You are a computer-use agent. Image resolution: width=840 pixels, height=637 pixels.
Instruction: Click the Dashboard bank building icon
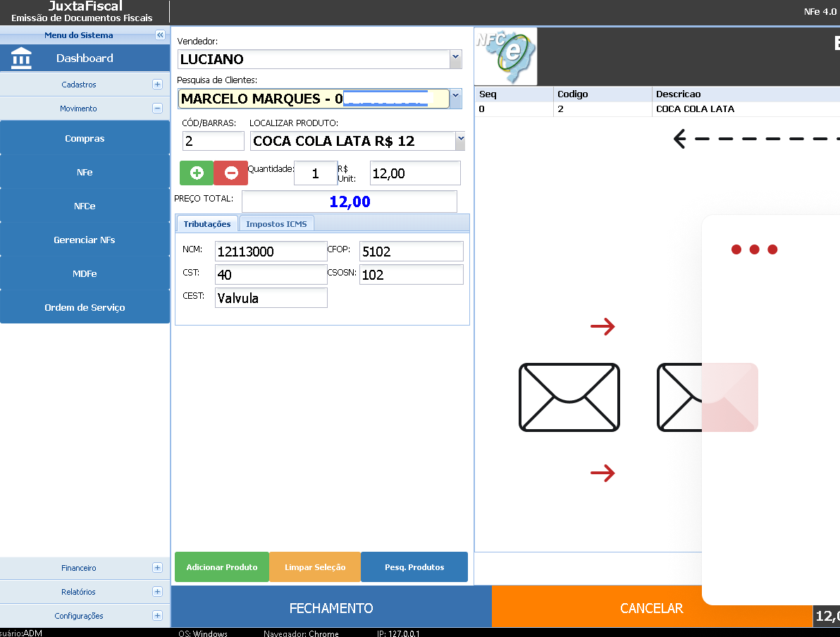21,58
